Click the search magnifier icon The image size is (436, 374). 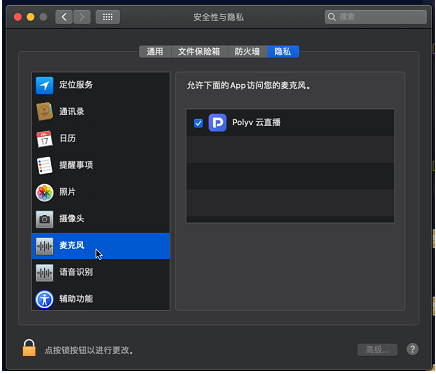332,17
